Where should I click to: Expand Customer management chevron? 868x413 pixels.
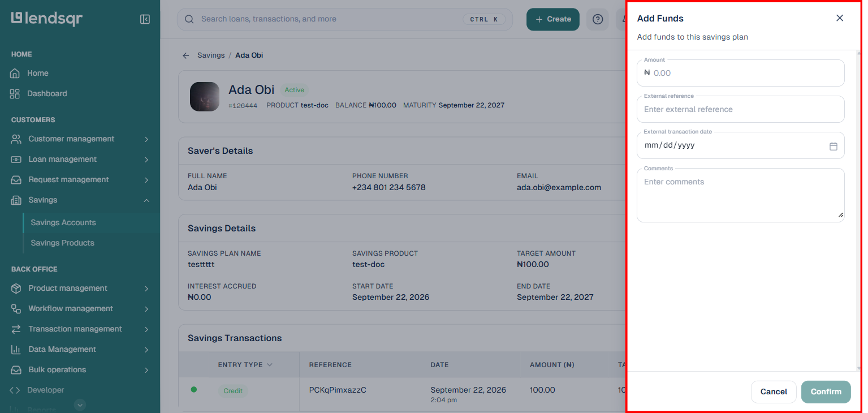146,139
